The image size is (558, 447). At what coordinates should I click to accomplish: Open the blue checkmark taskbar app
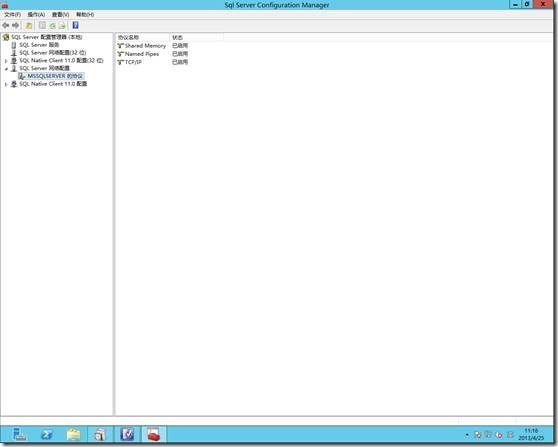pyautogui.click(x=127, y=434)
